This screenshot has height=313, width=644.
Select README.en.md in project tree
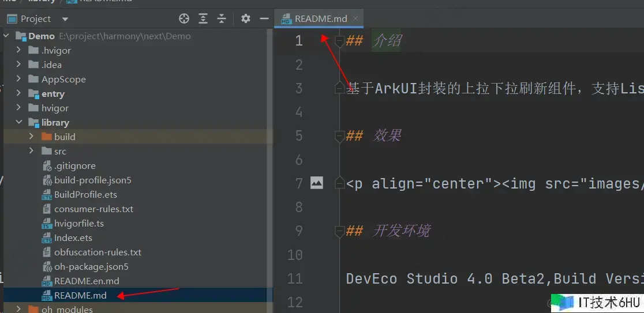[x=86, y=281]
